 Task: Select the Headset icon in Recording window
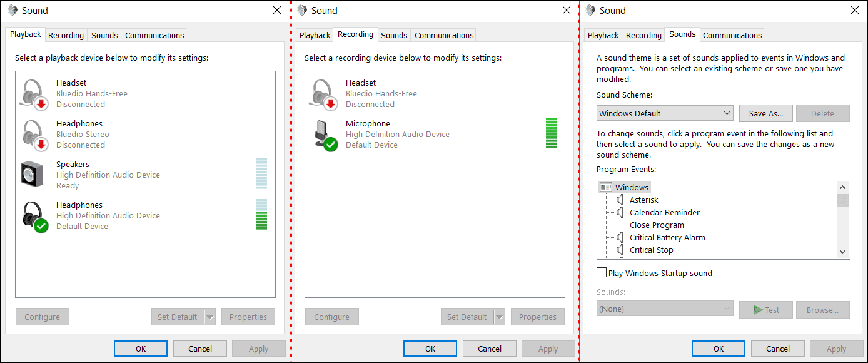pos(323,94)
